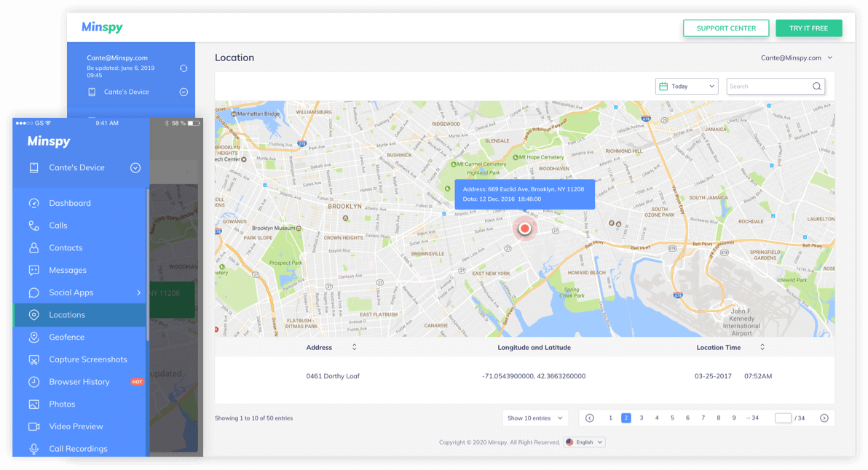This screenshot has width=868, height=470.
Task: Select the Call Recordings microphone icon
Action: tap(33, 449)
